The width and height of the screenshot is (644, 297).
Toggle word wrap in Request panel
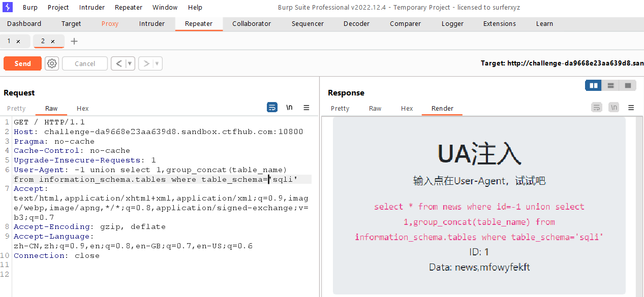point(272,108)
